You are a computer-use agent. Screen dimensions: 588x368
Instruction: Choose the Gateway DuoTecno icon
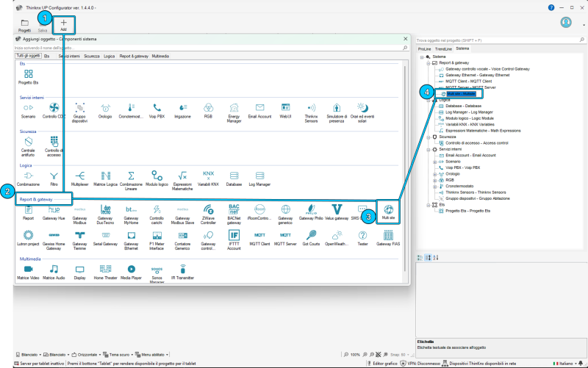(x=105, y=214)
